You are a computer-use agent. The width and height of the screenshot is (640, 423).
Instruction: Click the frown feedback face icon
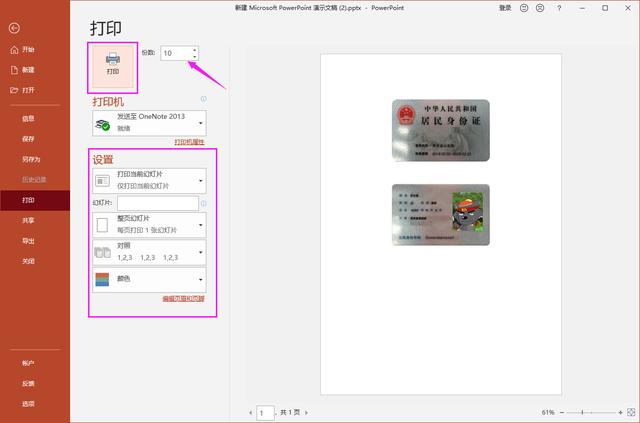coord(541,8)
